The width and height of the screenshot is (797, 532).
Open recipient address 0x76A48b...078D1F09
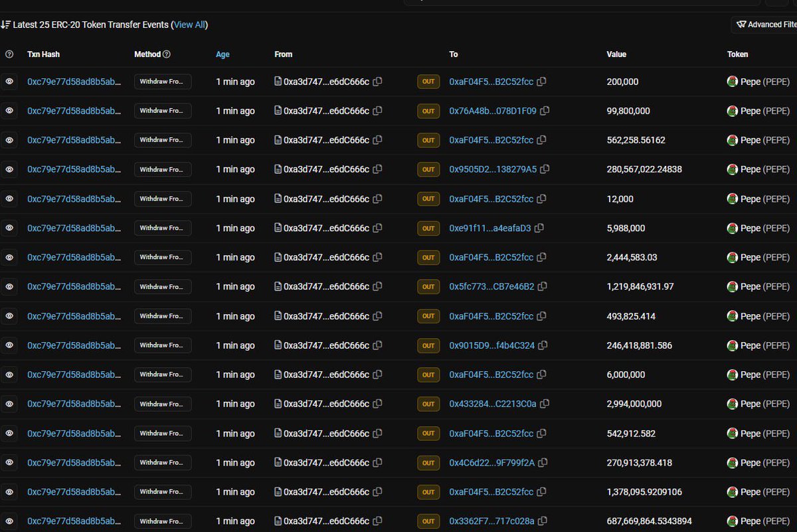[x=493, y=111]
